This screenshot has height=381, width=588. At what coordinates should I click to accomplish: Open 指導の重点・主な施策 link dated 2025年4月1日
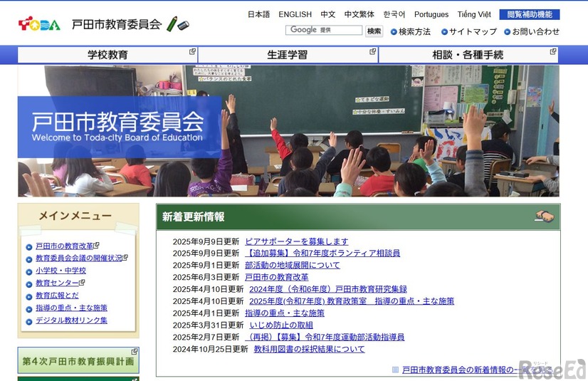point(285,313)
